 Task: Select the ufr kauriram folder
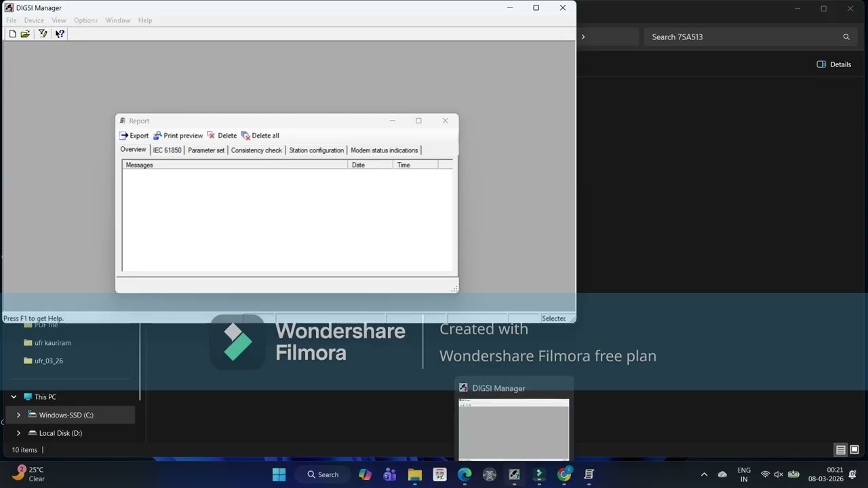coord(52,343)
